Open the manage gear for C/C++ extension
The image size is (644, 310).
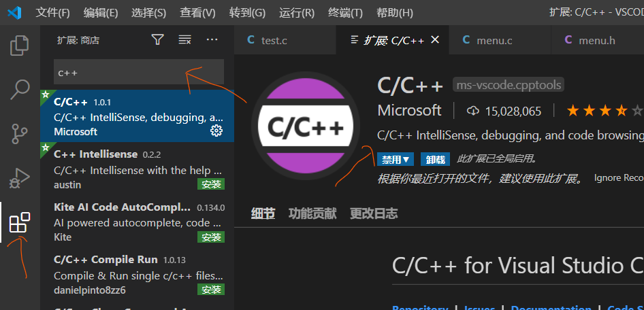click(x=216, y=131)
